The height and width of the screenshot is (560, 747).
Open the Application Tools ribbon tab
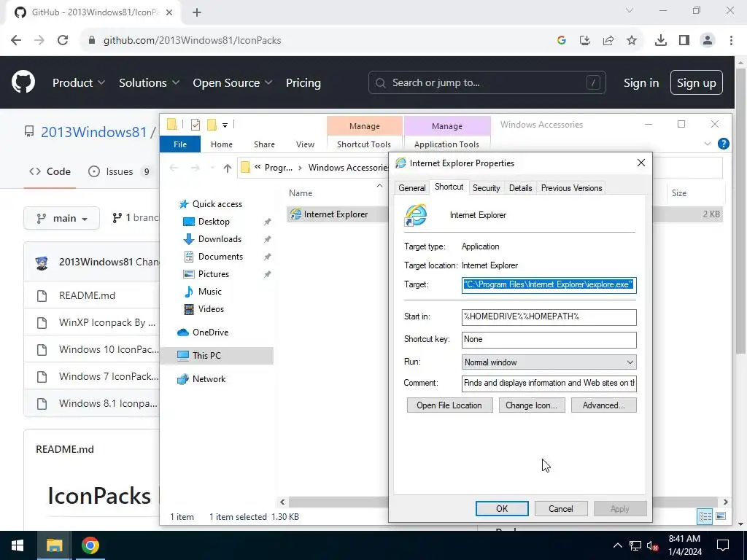click(x=446, y=144)
